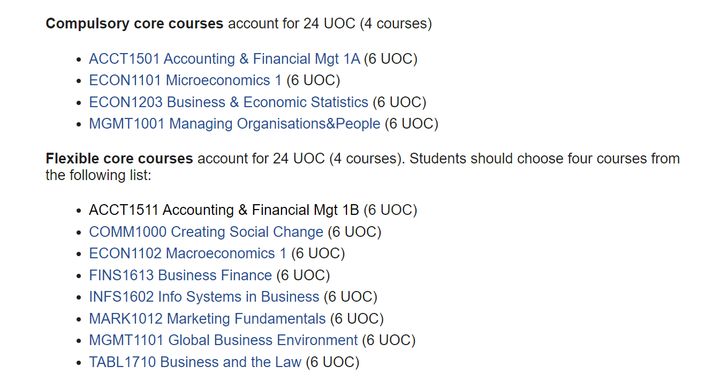Click TABL1710 Business and the Law link

tap(195, 362)
